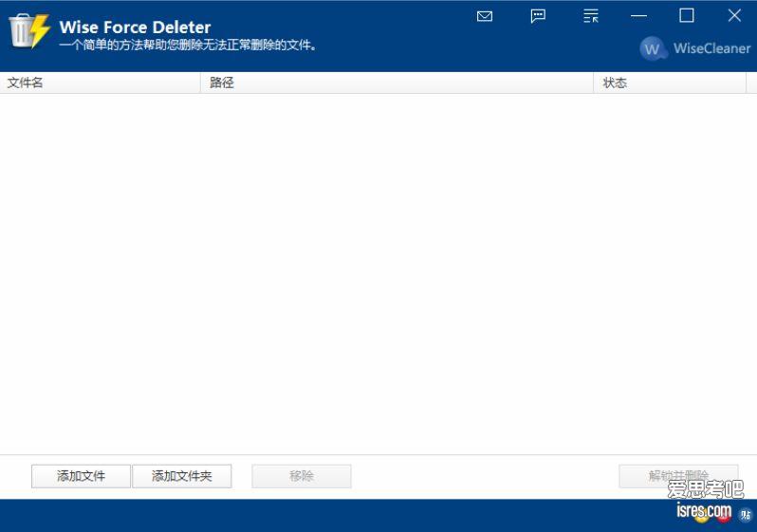Click the mail envelope icon

[484, 16]
